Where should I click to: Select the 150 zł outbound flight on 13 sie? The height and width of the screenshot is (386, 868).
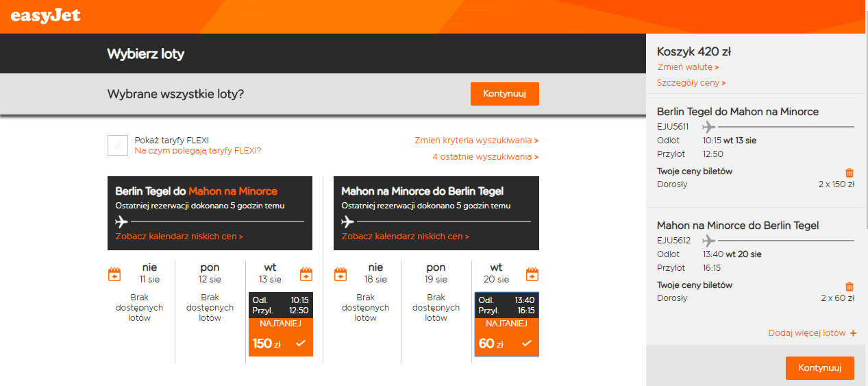pyautogui.click(x=281, y=324)
